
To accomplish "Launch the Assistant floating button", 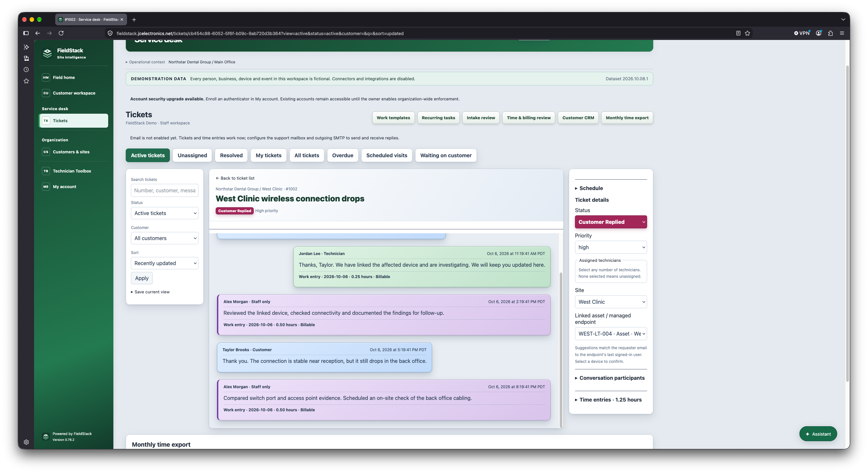I will point(818,434).
